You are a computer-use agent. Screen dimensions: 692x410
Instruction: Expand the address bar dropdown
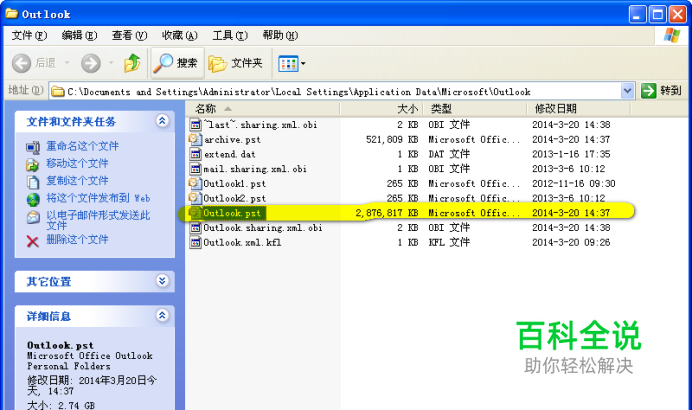click(x=627, y=91)
